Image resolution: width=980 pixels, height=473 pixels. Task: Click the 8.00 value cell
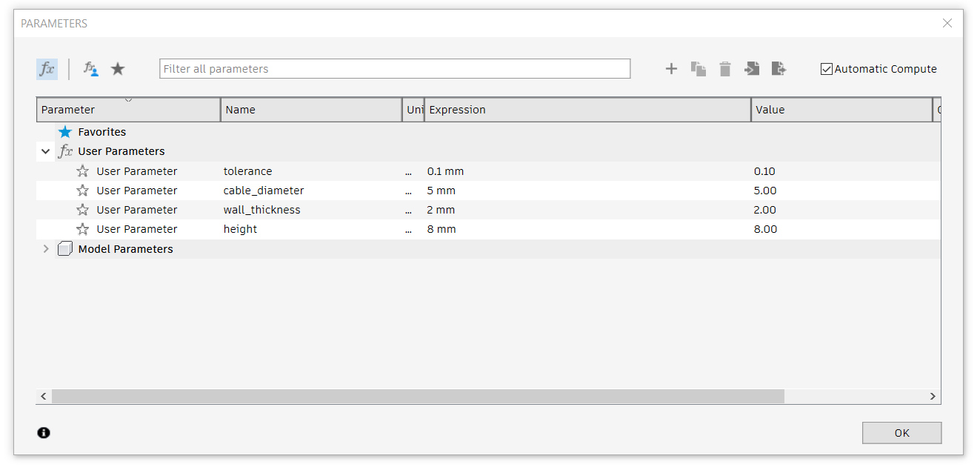(x=841, y=229)
